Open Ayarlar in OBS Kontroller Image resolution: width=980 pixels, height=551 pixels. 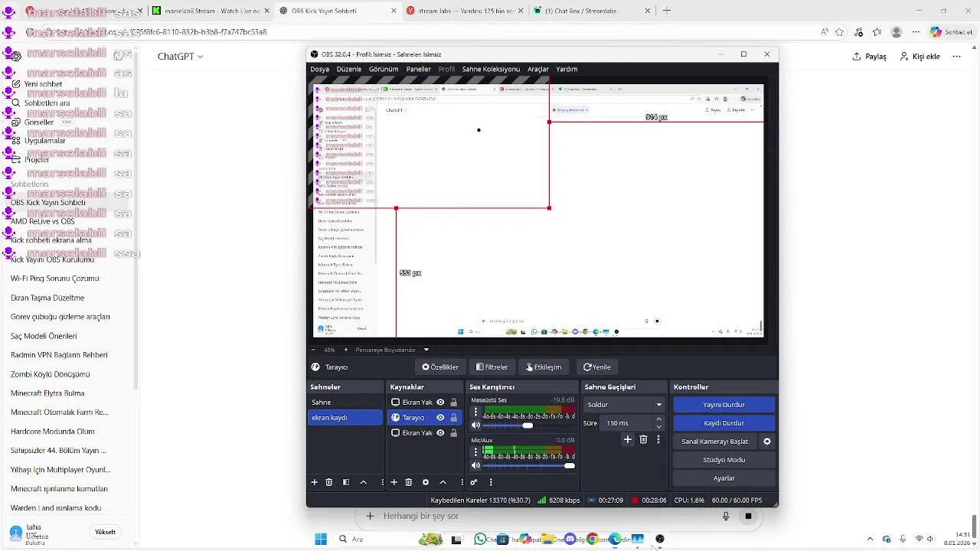(724, 478)
